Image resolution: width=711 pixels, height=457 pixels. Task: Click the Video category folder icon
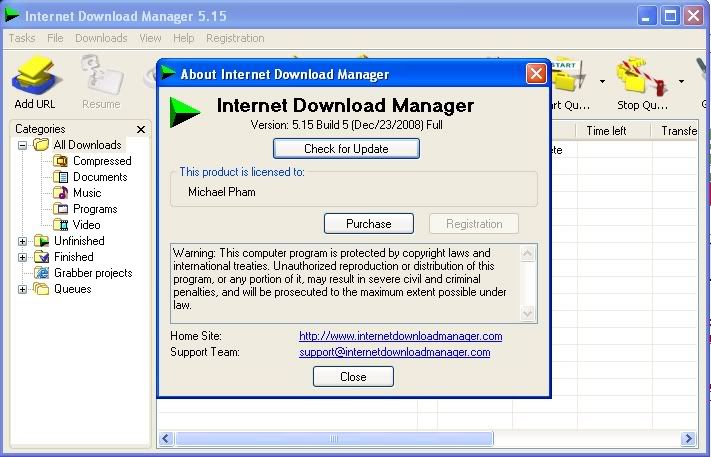(60, 225)
